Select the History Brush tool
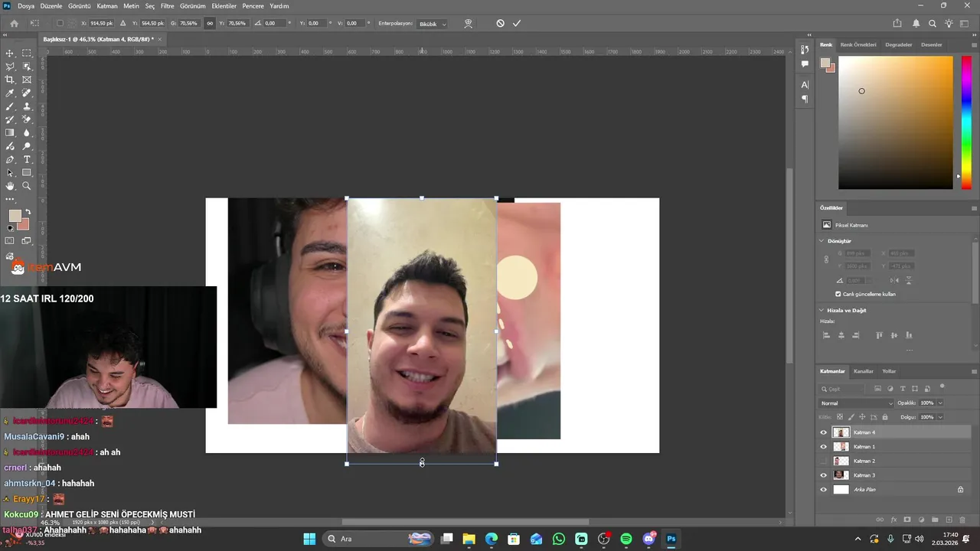 (10, 119)
